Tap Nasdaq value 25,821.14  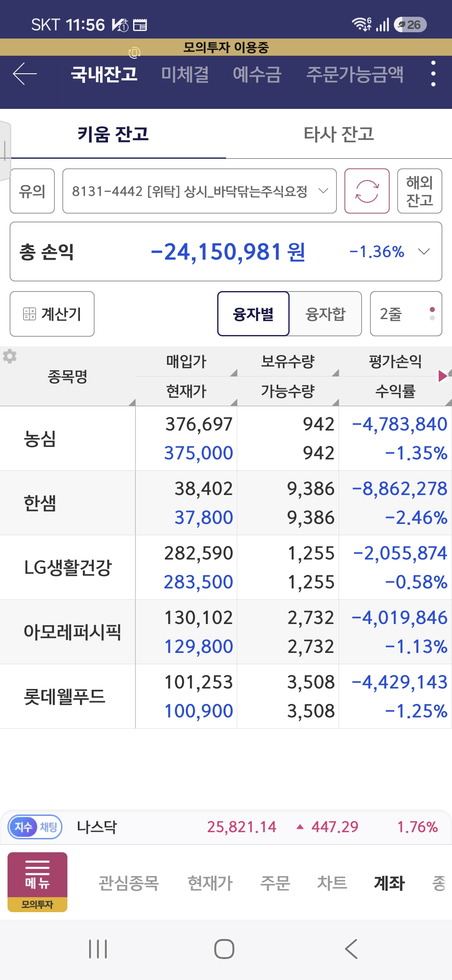tap(241, 827)
